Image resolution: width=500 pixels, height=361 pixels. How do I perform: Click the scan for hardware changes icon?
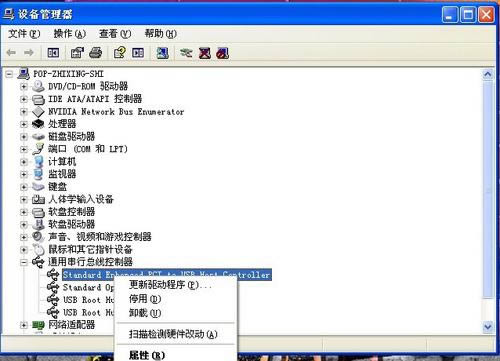point(162,53)
